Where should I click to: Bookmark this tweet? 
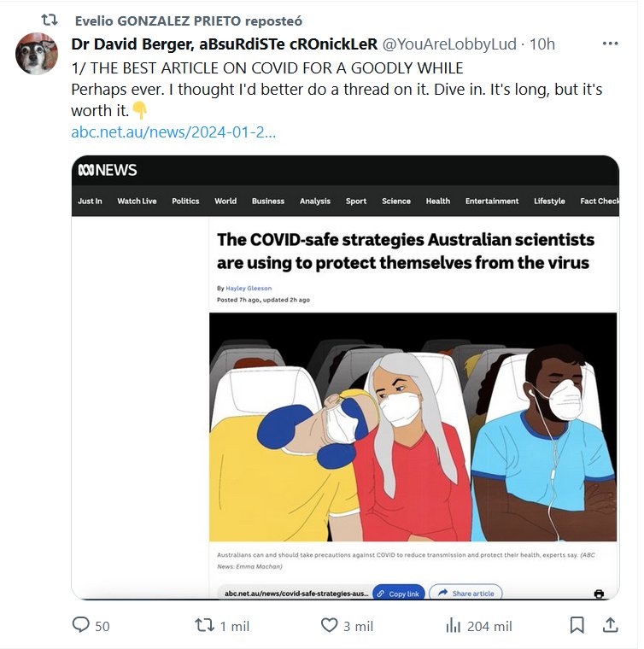pyautogui.click(x=577, y=626)
